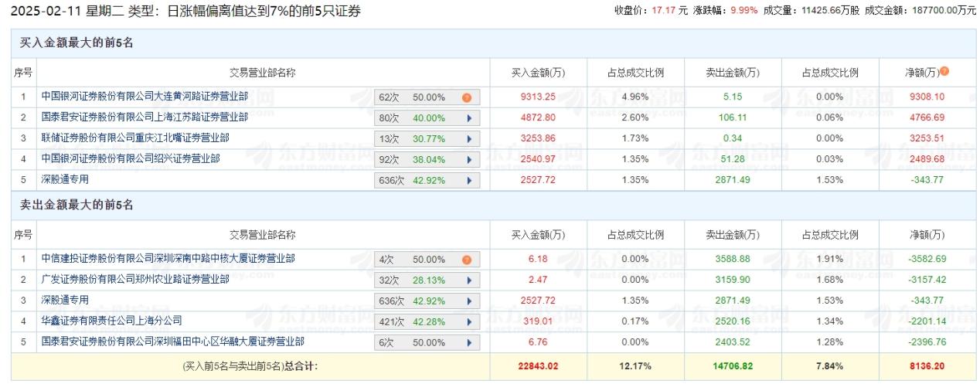Click the orange help icon beside 净额(万) header
Image resolution: width=980 pixels, height=384 pixels.
944,72
